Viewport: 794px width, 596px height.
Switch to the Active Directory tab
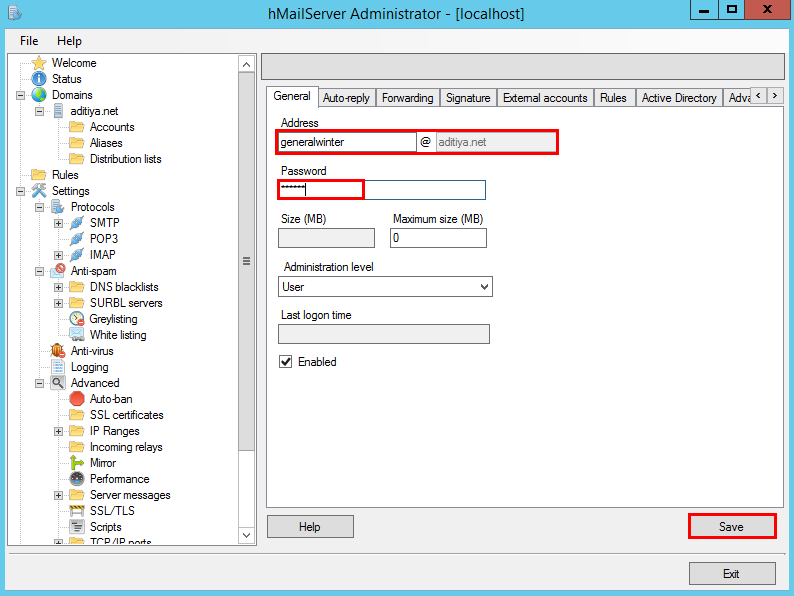(679, 98)
